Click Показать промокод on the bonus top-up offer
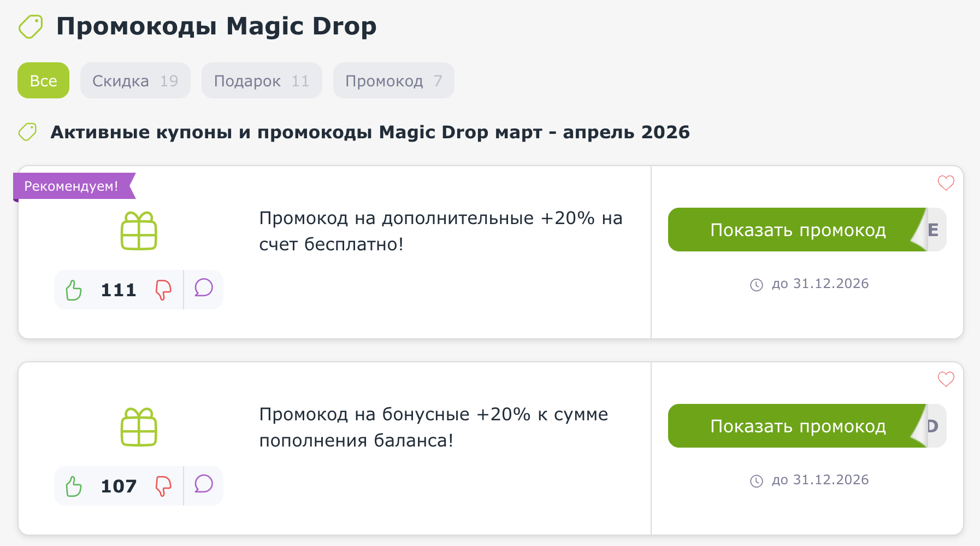Screen dimensions: 980x546 pos(798,426)
